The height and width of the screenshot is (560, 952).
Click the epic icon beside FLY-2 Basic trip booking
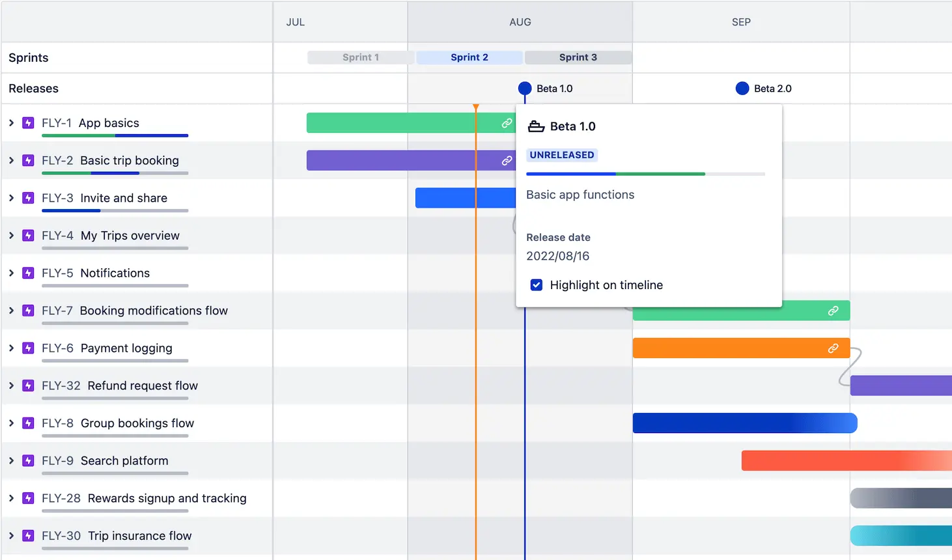[x=28, y=160]
